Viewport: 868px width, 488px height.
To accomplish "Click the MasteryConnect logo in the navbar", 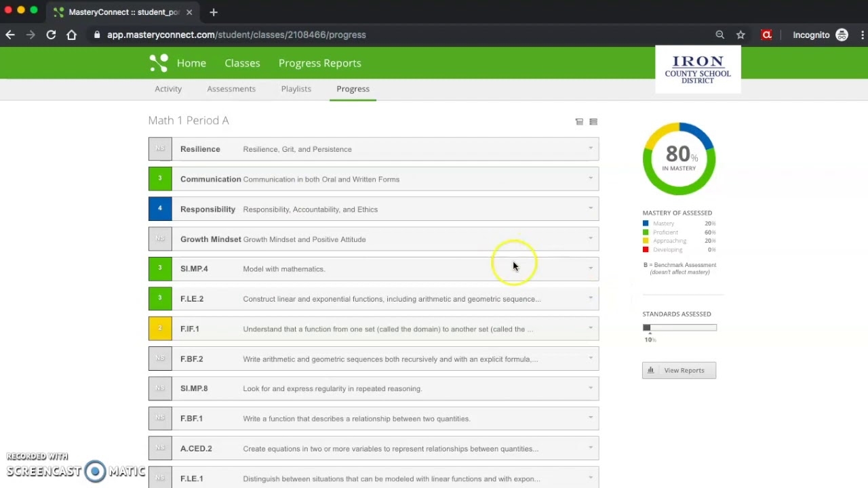I will 158,63.
